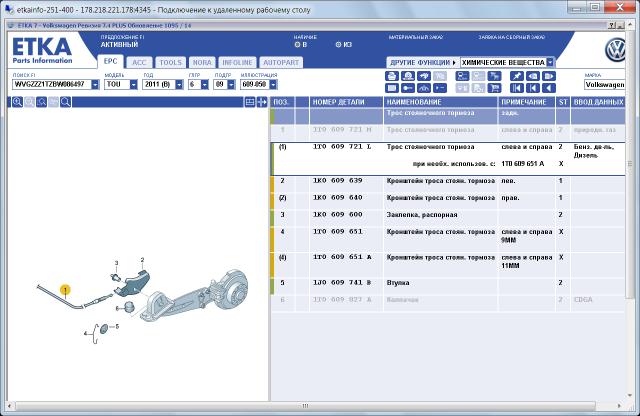Select the 'ИЗ' availability radio button

coord(338,44)
